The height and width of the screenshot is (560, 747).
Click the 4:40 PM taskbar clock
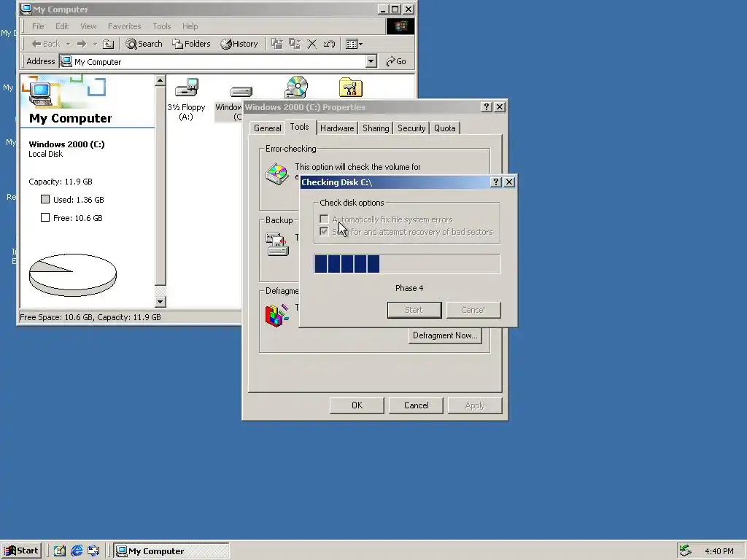coord(719,551)
